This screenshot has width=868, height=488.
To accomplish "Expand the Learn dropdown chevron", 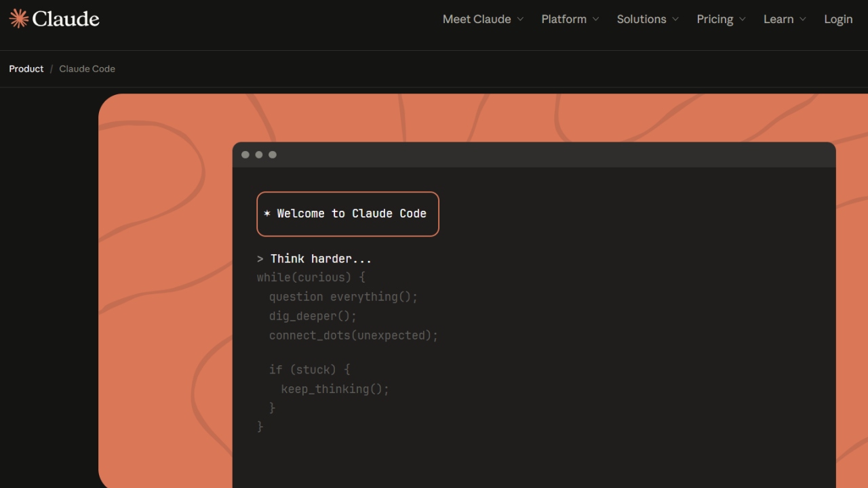I will (x=803, y=19).
